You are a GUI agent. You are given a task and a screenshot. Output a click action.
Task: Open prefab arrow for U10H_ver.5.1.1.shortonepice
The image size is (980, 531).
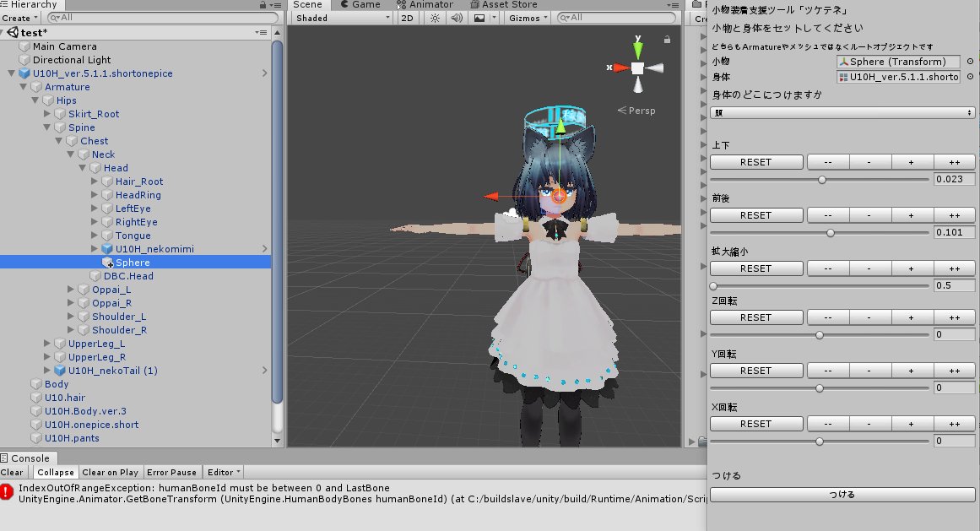[x=264, y=73]
